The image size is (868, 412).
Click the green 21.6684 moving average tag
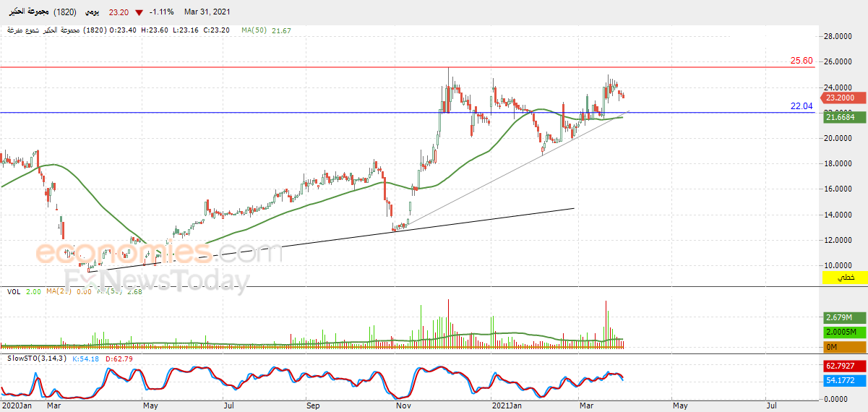point(845,117)
